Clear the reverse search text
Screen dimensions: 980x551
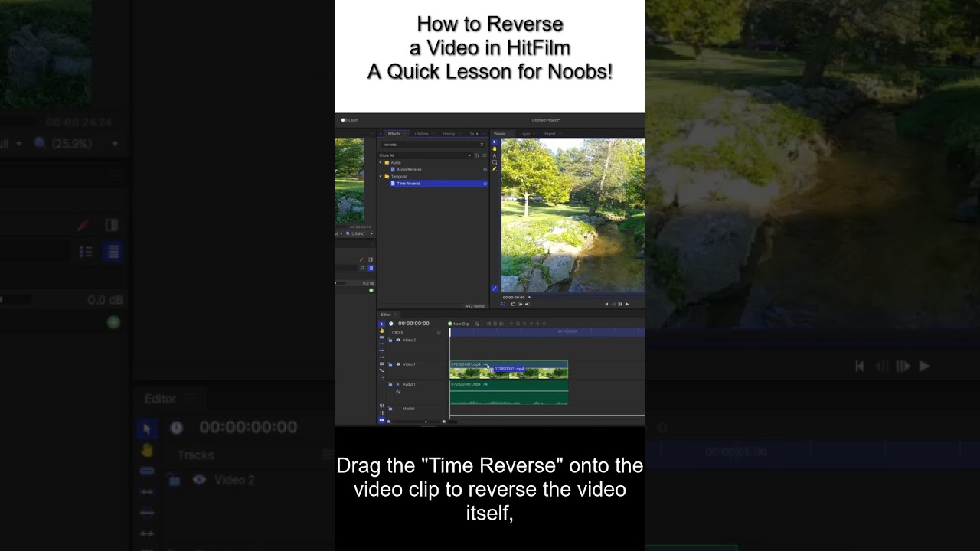click(x=482, y=145)
